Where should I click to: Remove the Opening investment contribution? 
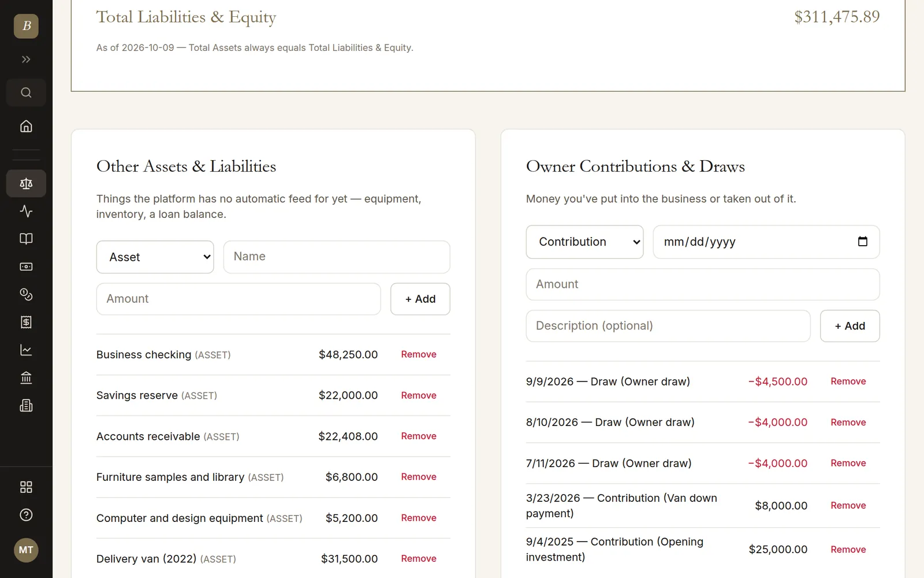coord(848,550)
